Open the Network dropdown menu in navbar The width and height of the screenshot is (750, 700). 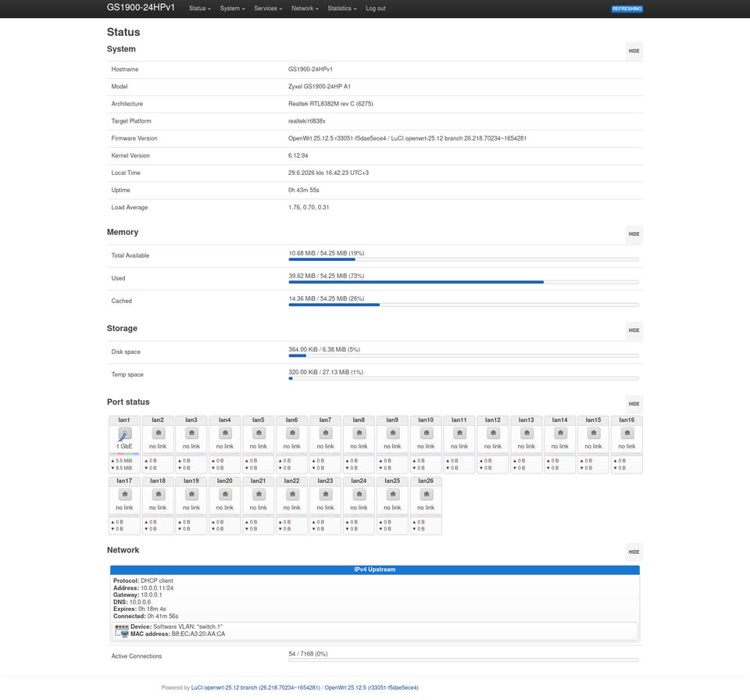tap(305, 9)
